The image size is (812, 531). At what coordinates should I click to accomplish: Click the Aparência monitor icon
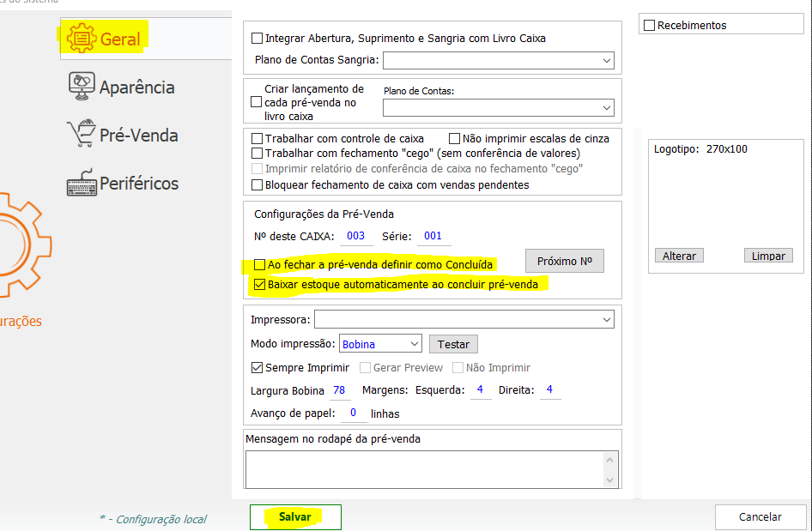click(x=81, y=87)
